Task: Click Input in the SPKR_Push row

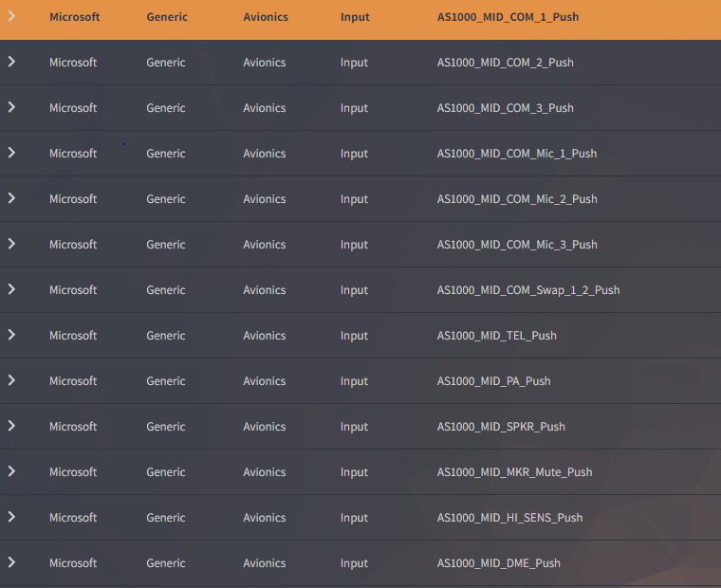Action: pos(354,427)
